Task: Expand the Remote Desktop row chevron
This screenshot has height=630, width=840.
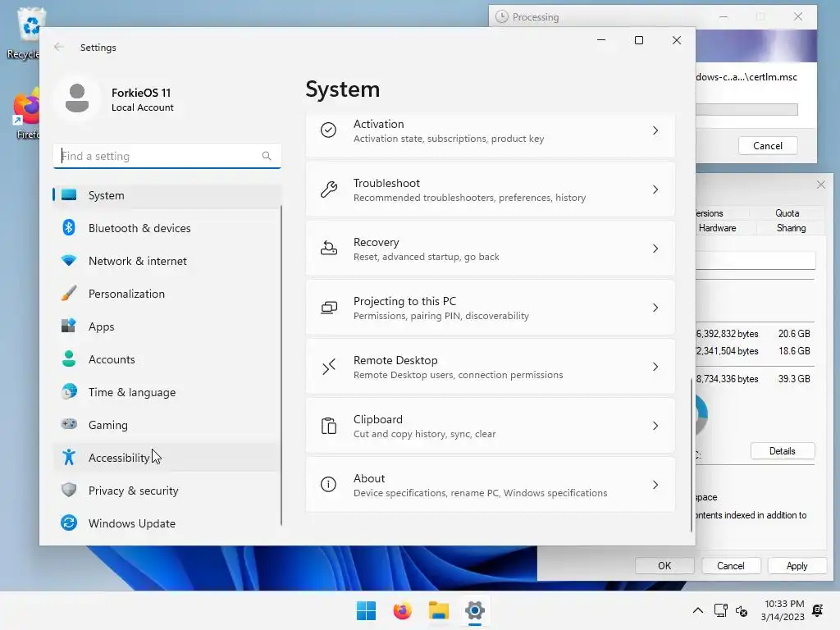Action: (x=655, y=367)
